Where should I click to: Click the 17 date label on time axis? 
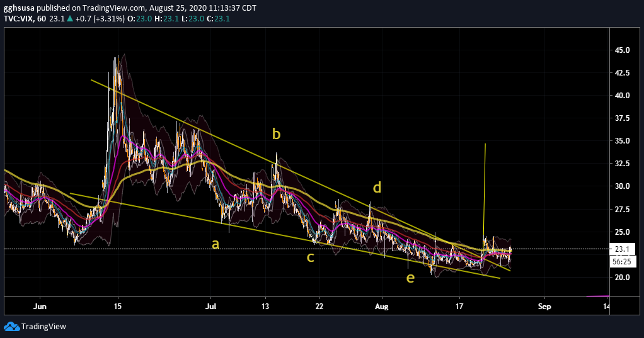pos(459,307)
